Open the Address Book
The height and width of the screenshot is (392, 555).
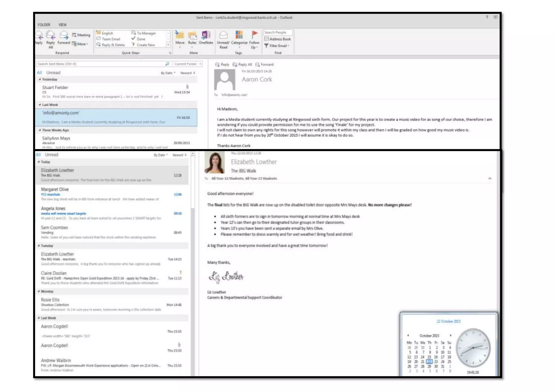coord(277,39)
